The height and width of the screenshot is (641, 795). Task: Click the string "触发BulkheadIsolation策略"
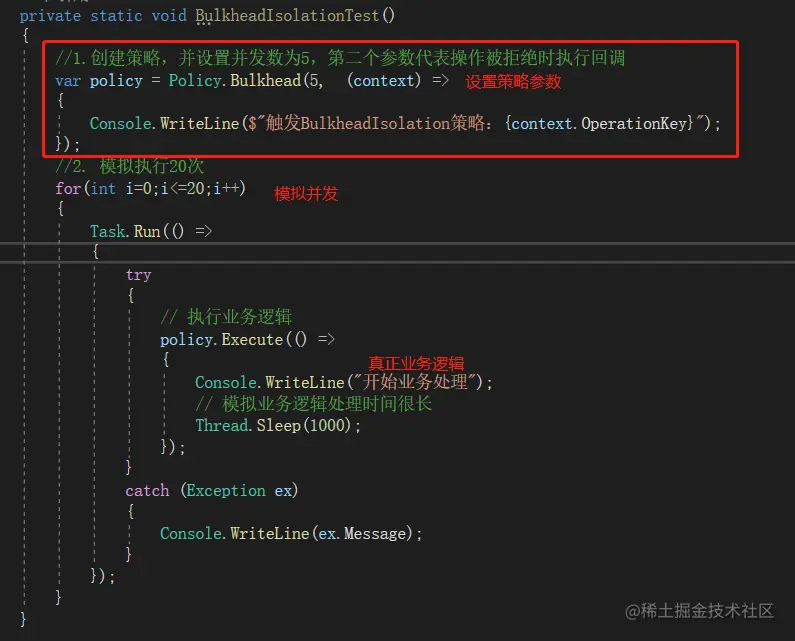(375, 123)
